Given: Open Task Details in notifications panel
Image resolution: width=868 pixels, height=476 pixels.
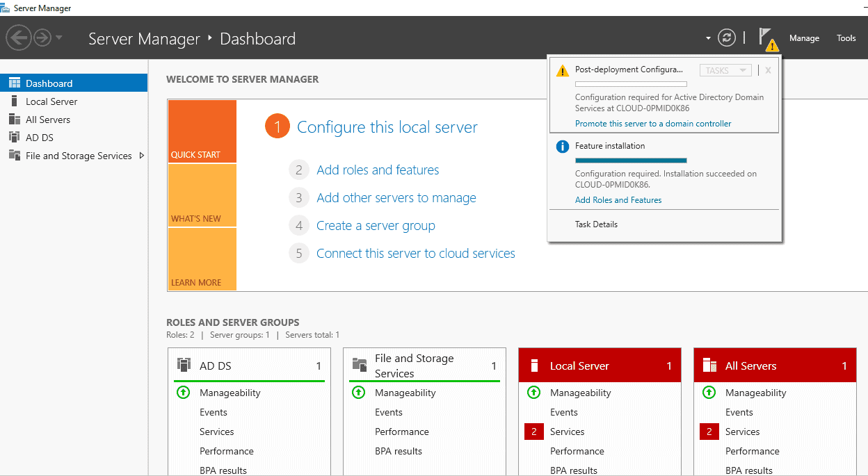Looking at the screenshot, I should 596,224.
